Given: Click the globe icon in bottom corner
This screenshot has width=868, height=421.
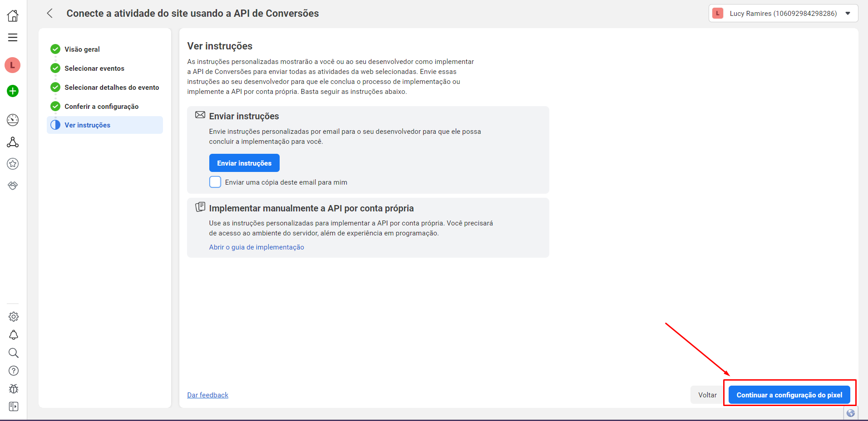Looking at the screenshot, I should pos(851,413).
